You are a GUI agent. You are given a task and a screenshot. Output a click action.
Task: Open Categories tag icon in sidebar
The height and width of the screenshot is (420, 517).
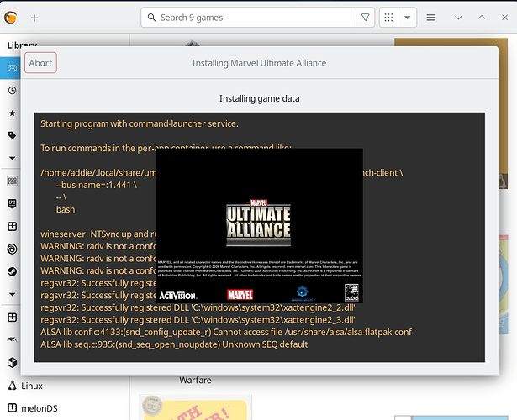(13, 135)
